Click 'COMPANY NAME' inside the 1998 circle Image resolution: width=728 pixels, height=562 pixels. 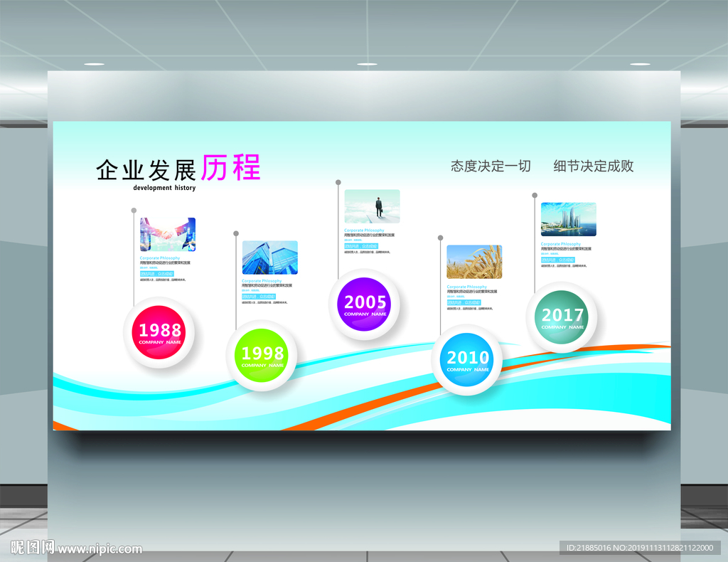pyautogui.click(x=262, y=366)
